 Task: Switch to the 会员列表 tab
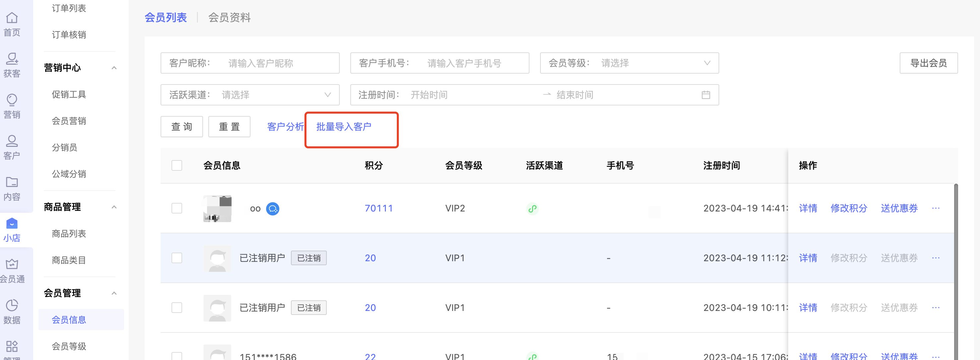point(166,18)
